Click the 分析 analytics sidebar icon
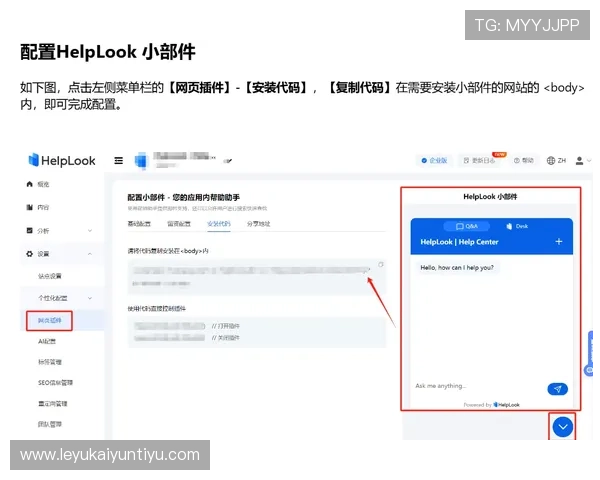Image resolution: width=600 pixels, height=480 pixels. [29, 230]
